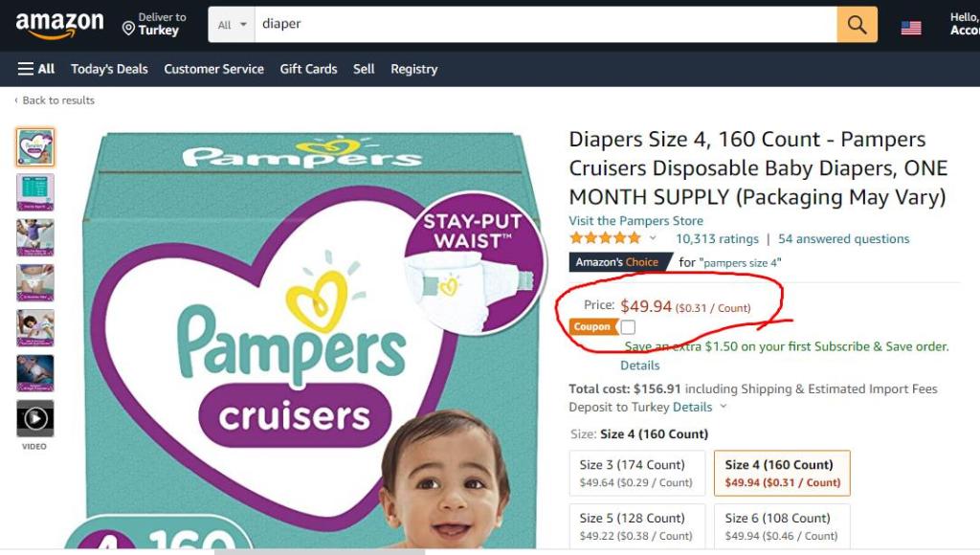Expand the star ratings dropdown arrow

(653, 238)
